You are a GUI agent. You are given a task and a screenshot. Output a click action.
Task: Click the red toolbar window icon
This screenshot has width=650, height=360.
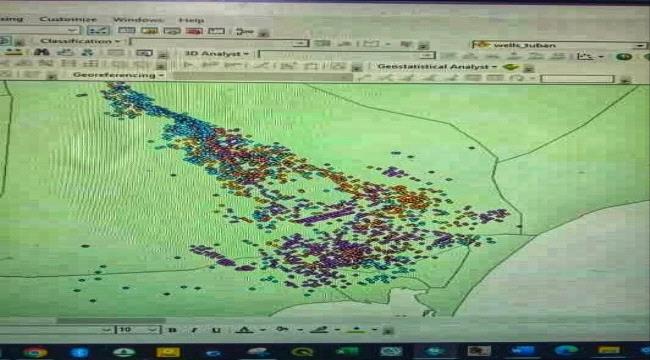click(194, 31)
